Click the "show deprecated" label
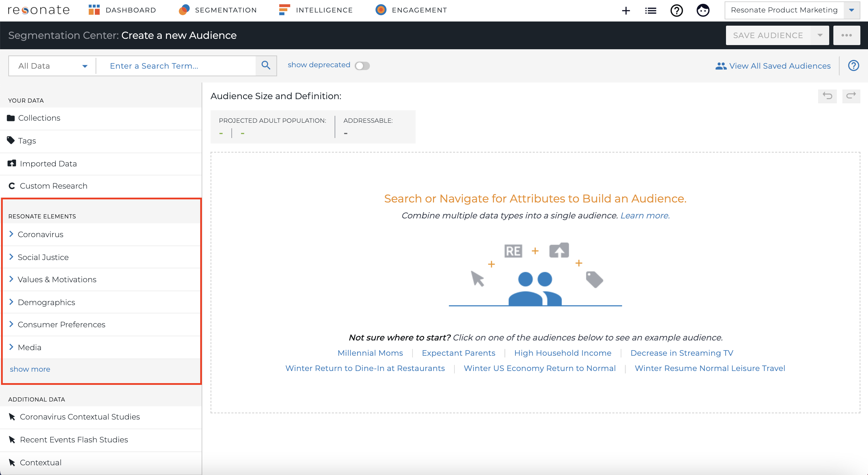This screenshot has width=868, height=475. click(319, 65)
